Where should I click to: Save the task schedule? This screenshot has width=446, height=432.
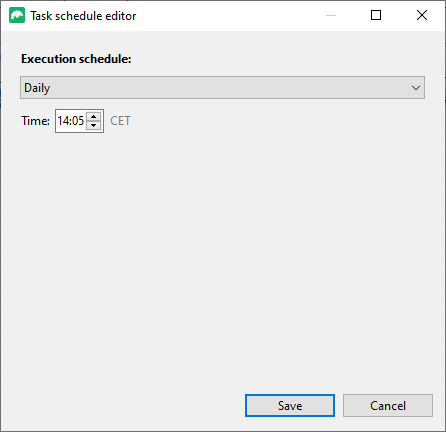pyautogui.click(x=290, y=406)
